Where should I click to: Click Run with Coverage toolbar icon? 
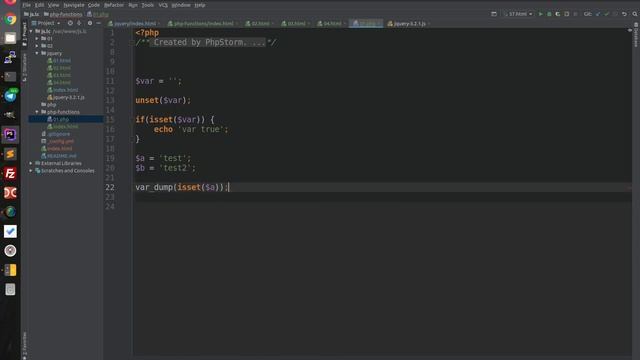point(558,14)
